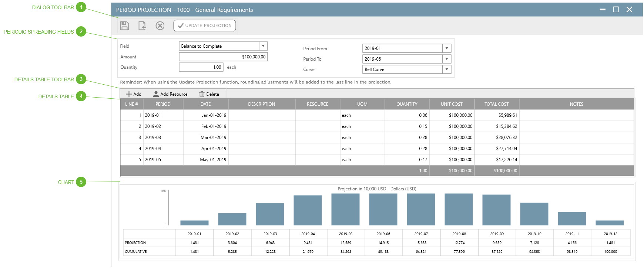644x268 pixels.
Task: Click the Save icon in dialog toolbar
Action: tap(124, 26)
